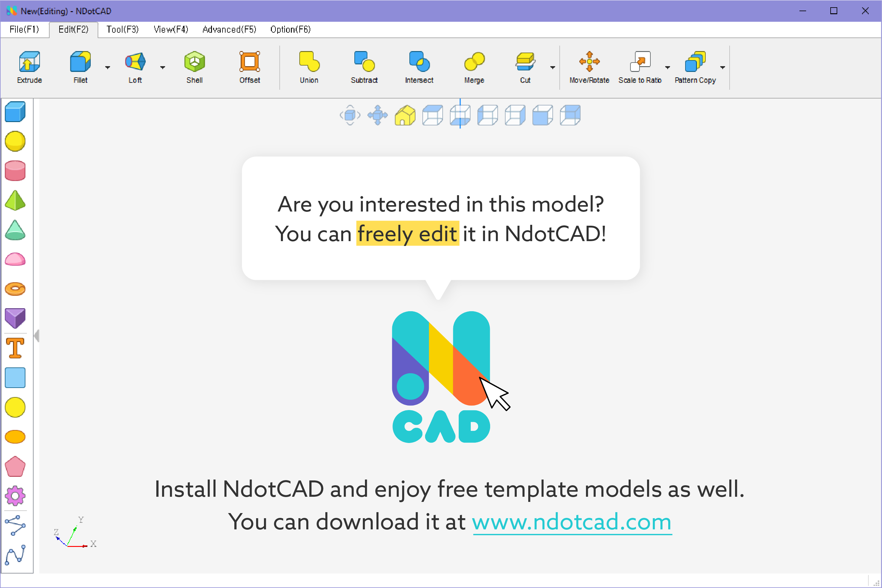The image size is (882, 588).
Task: Collapse the left shapes sidebar
Action: [36, 336]
